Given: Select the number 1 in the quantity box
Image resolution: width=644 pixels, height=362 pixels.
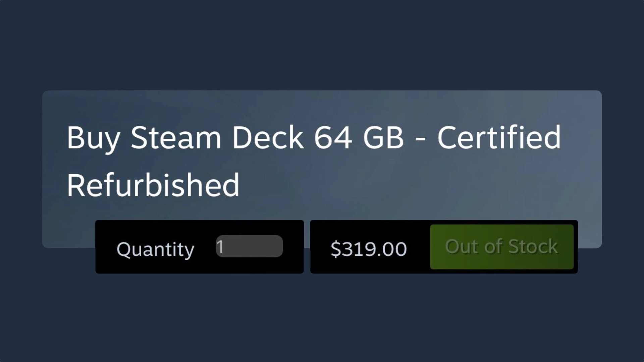Looking at the screenshot, I should (220, 247).
